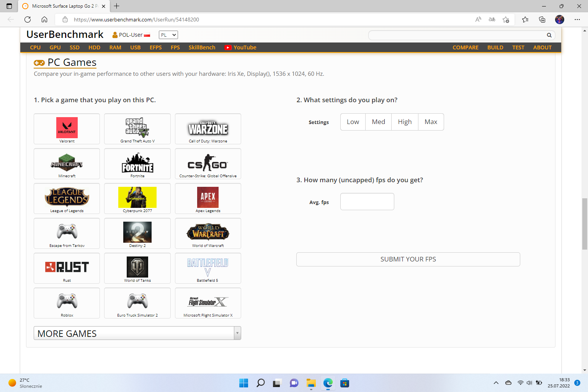Choose the Minecraft game tile
588x392 pixels.
67,163
